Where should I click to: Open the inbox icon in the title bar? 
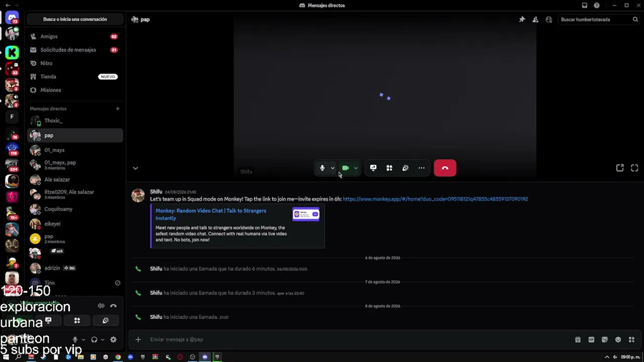[585, 6]
